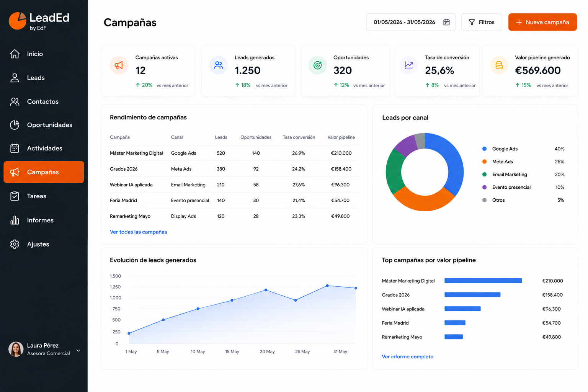The width and height of the screenshot is (588, 392).
Task: Select the Tareas clipboard check icon
Action: pos(15,196)
